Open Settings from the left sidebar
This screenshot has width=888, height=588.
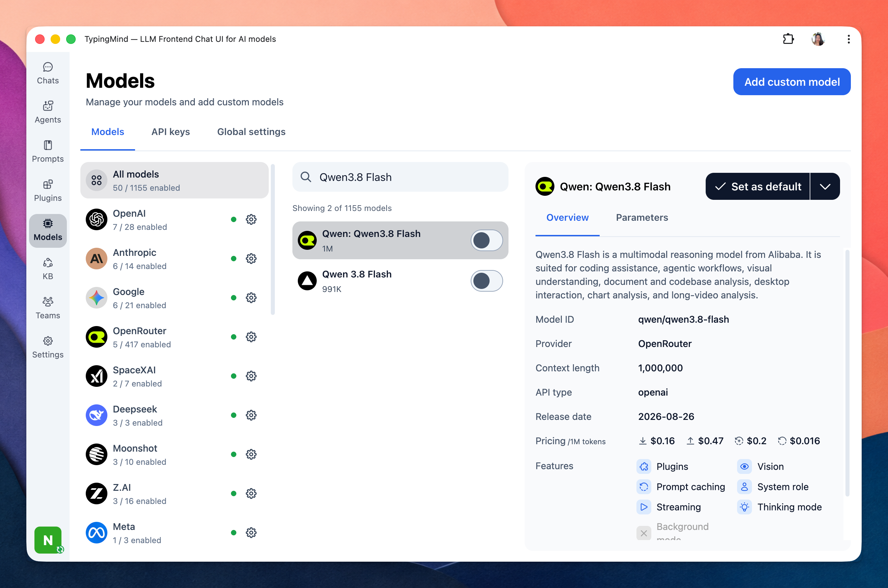pyautogui.click(x=48, y=347)
